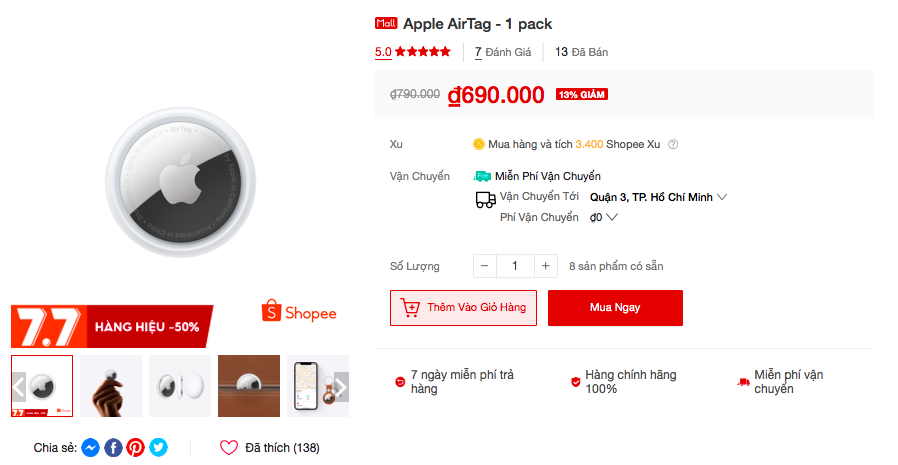
Task: Show next thumbnails with right arrow
Action: [341, 387]
